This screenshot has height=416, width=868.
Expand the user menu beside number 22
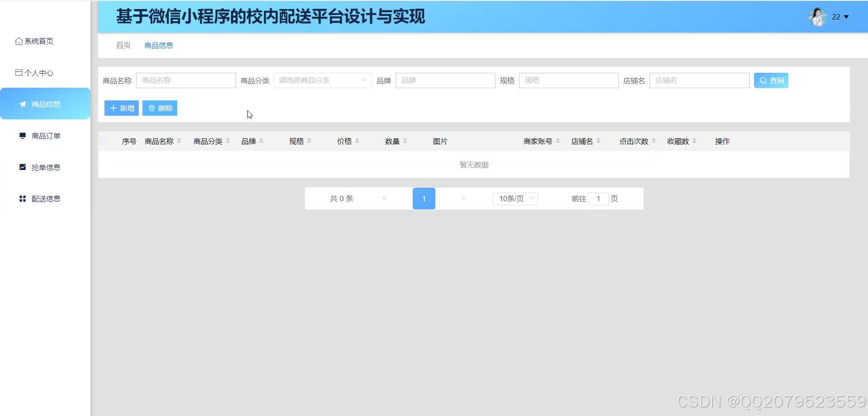click(846, 17)
